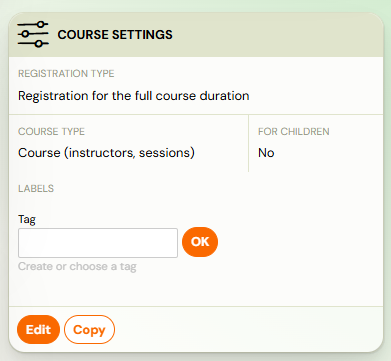Click the Course Type label
Viewport: 391px width, 361px height.
click(x=51, y=131)
